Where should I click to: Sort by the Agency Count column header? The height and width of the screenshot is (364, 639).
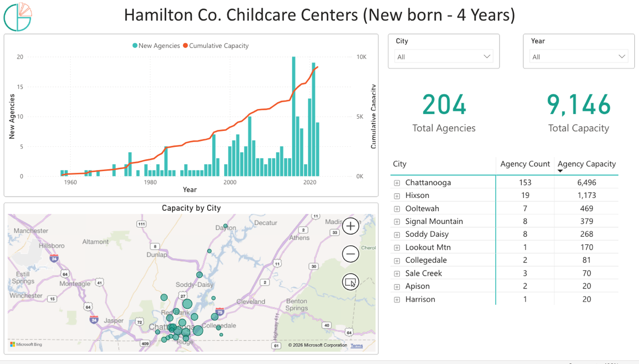[525, 164]
